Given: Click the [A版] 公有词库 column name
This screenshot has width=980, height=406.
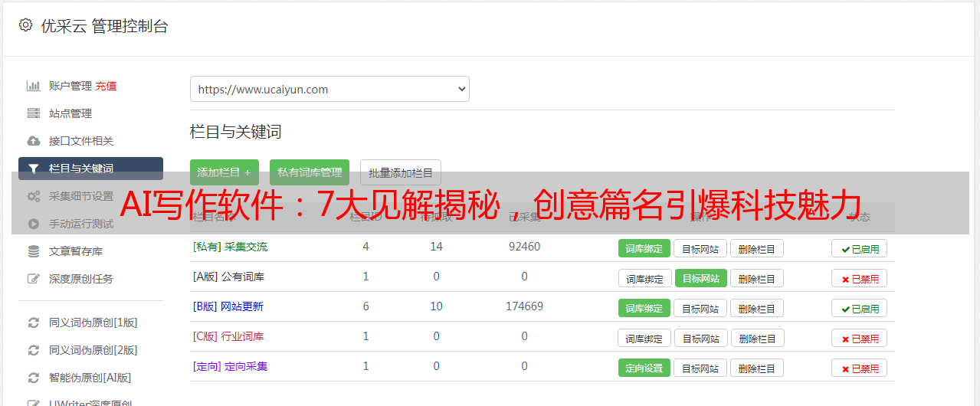Looking at the screenshot, I should [228, 277].
